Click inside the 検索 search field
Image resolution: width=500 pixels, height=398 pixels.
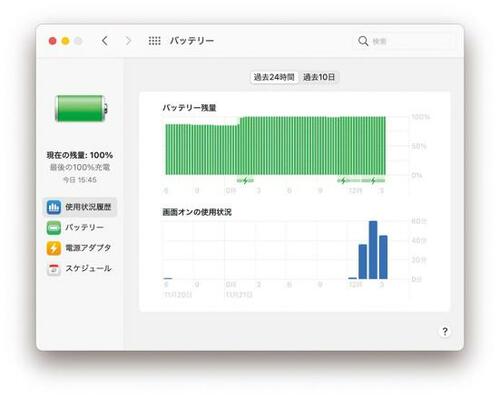click(x=404, y=41)
